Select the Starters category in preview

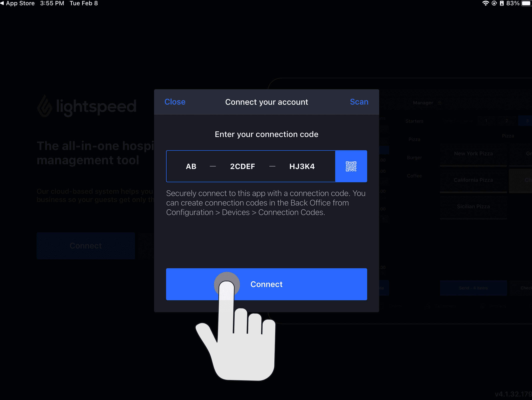click(x=414, y=121)
